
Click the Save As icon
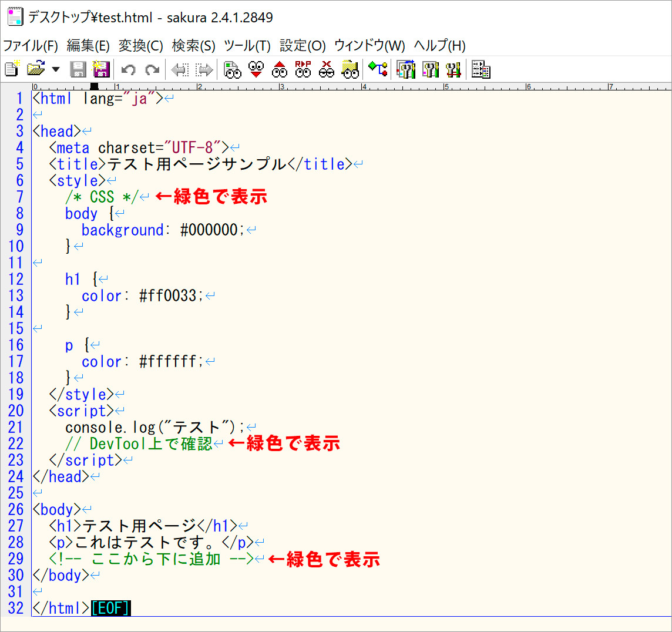click(101, 69)
